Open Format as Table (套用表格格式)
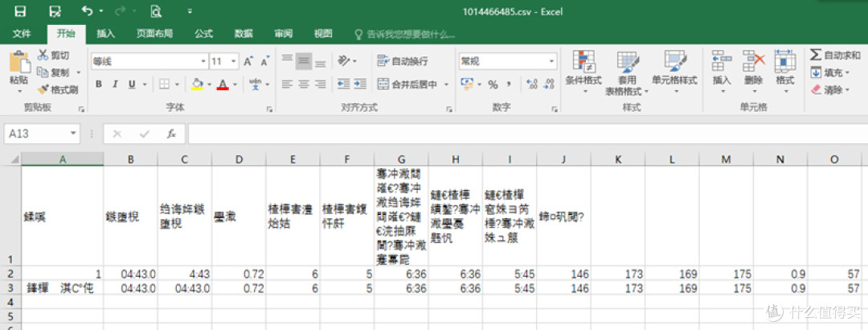The width and height of the screenshot is (868, 330). tap(627, 72)
